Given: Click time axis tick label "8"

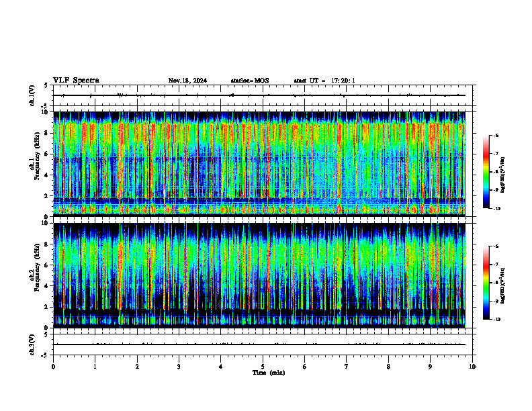Looking at the screenshot, I should [388, 367].
